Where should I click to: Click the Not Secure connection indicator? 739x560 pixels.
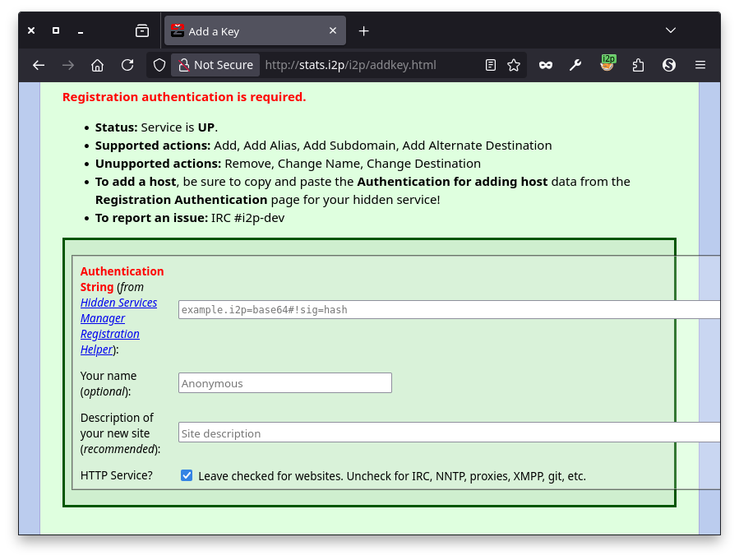click(216, 65)
